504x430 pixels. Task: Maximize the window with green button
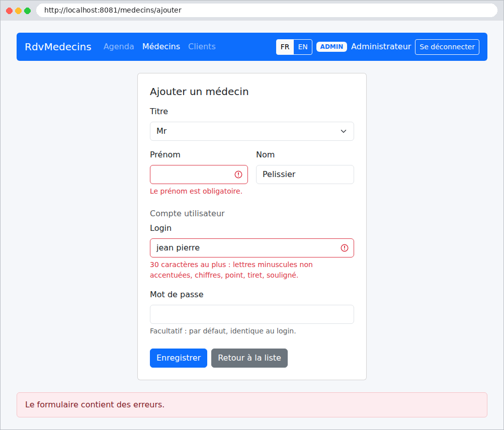(28, 11)
